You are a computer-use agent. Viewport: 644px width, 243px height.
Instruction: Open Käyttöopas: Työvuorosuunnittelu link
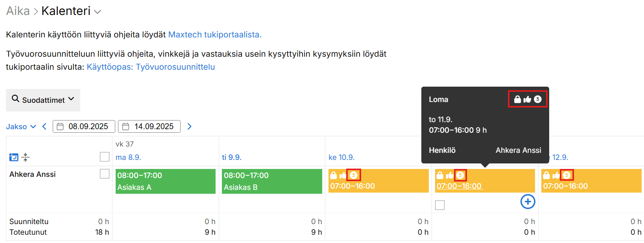[151, 67]
